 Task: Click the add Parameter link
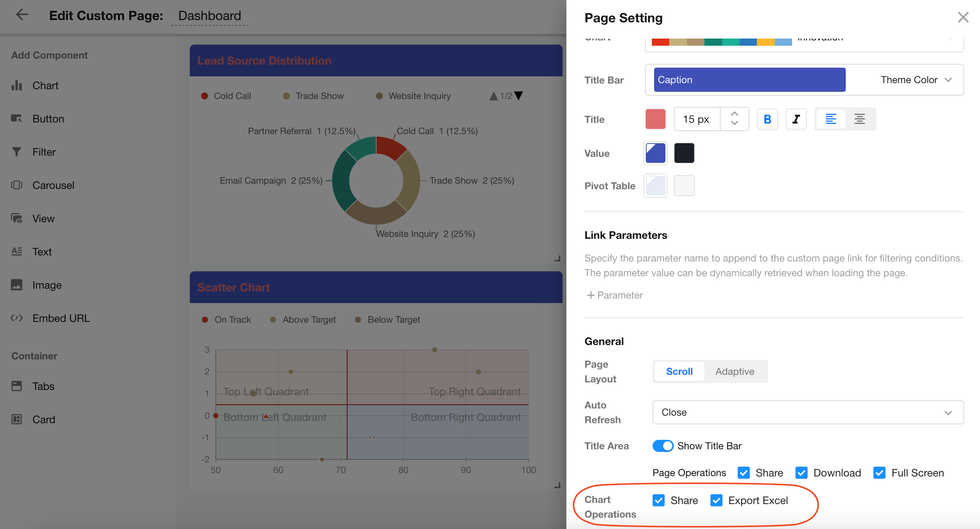pyautogui.click(x=615, y=295)
